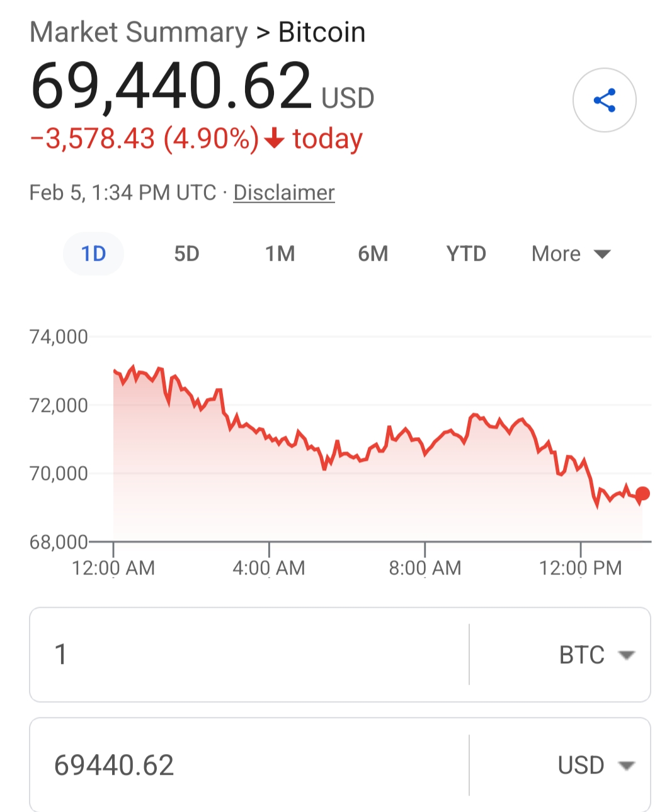Viewport: 667px width, 812px height.
Task: Click the large 69,440.62 price heading
Action: [x=171, y=86]
